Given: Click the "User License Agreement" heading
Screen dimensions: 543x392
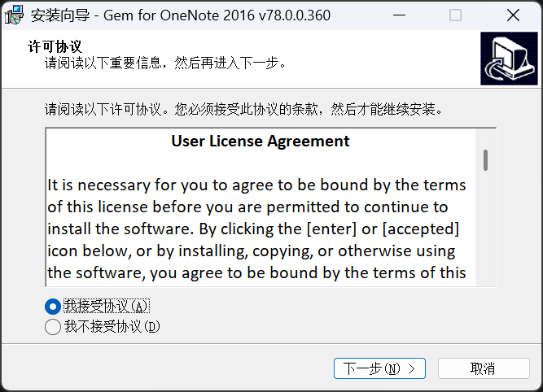Looking at the screenshot, I should click(x=261, y=142).
